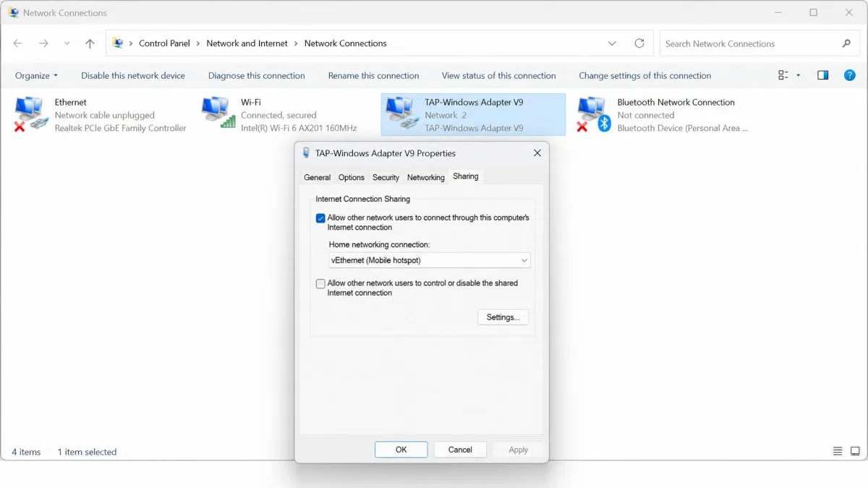Click Diagnose this connection
The width and height of the screenshot is (868, 488).
[x=257, y=75]
